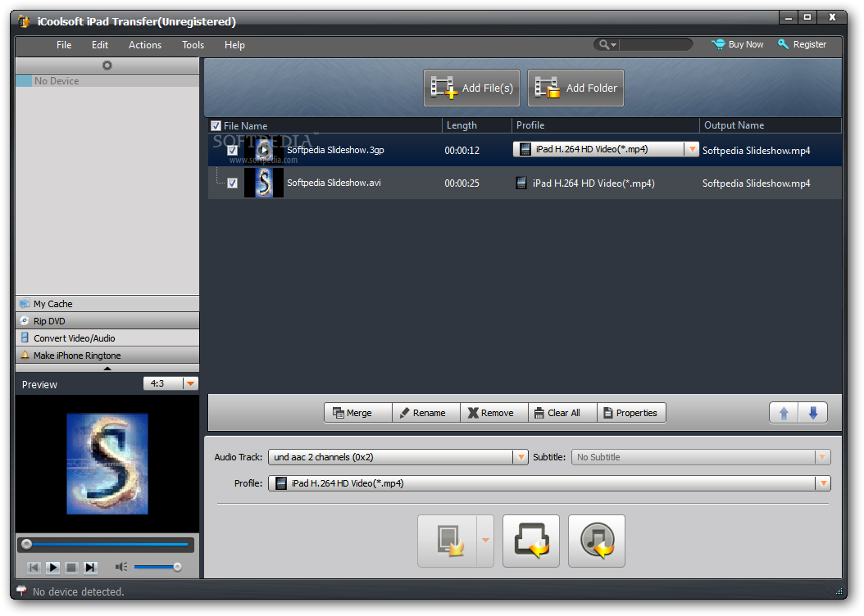Viewport: 864px width, 616px height.
Task: Open file Properties
Action: click(631, 413)
